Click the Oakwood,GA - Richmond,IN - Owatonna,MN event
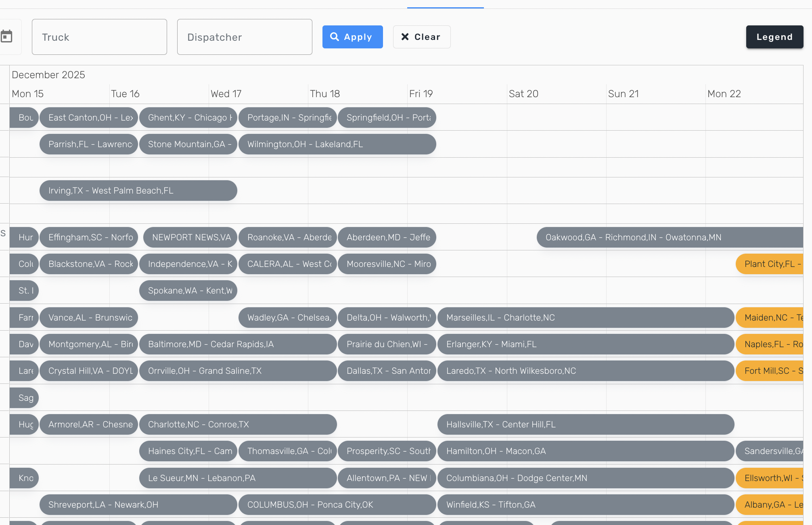 (633, 237)
